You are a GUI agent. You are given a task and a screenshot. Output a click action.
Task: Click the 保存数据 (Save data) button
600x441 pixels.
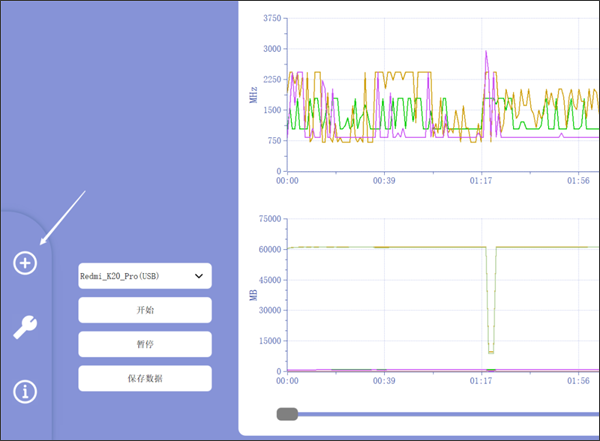[145, 378]
